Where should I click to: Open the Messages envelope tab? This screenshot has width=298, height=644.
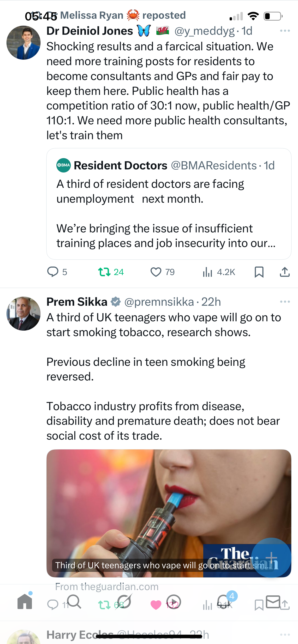click(x=273, y=602)
